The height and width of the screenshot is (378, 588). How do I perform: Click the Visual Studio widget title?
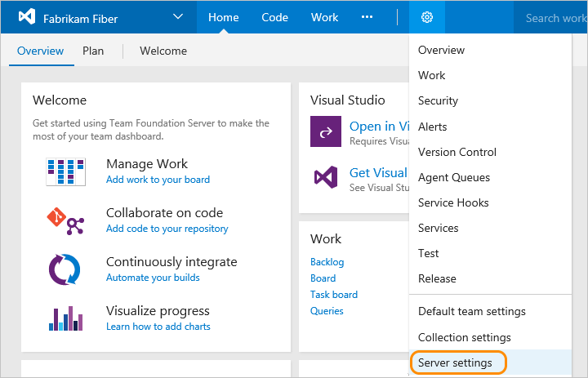point(348,100)
